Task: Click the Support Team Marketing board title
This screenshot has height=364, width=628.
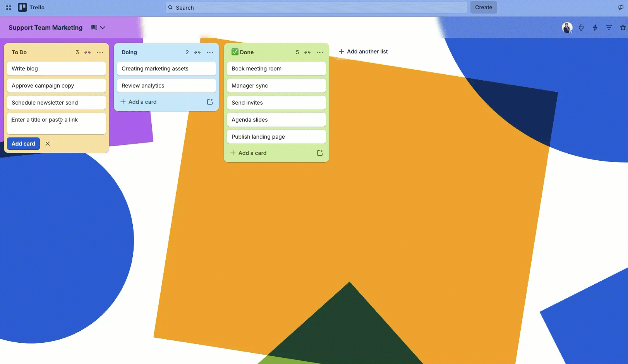Action: point(46,27)
